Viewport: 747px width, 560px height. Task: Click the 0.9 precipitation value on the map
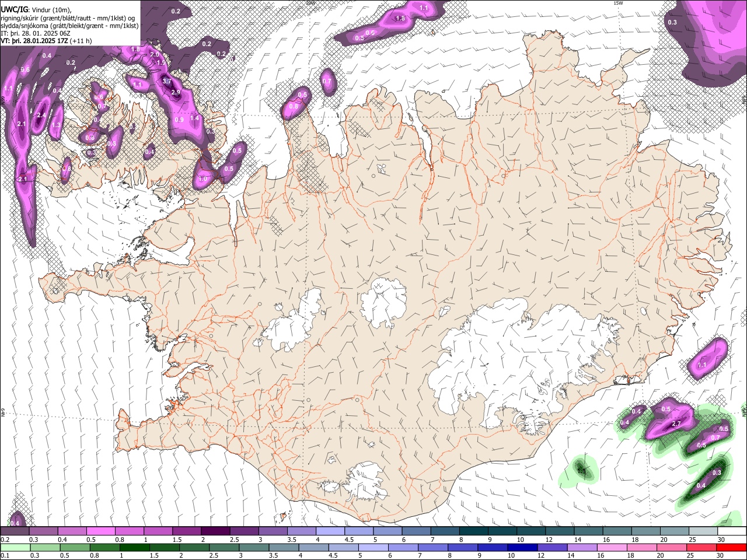pos(179,120)
